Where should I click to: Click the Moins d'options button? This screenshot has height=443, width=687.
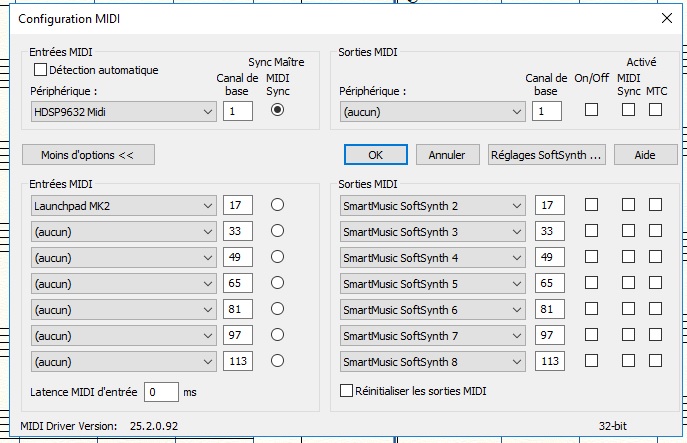click(x=87, y=155)
